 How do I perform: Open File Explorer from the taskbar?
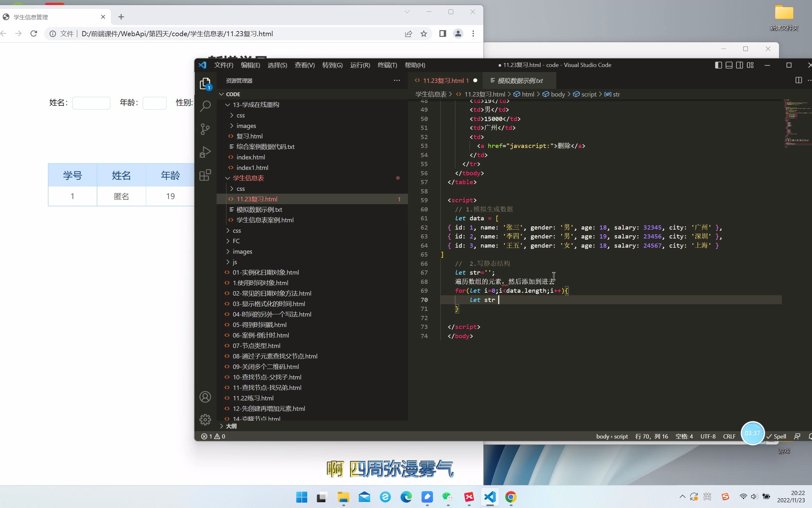tap(343, 497)
